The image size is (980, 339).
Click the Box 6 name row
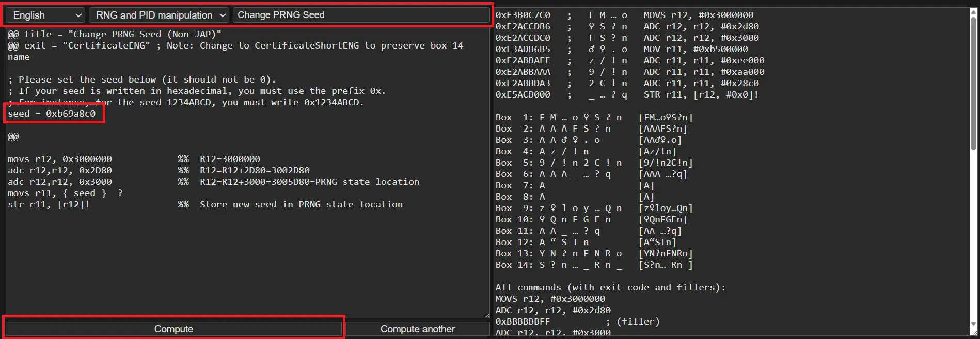pos(591,174)
